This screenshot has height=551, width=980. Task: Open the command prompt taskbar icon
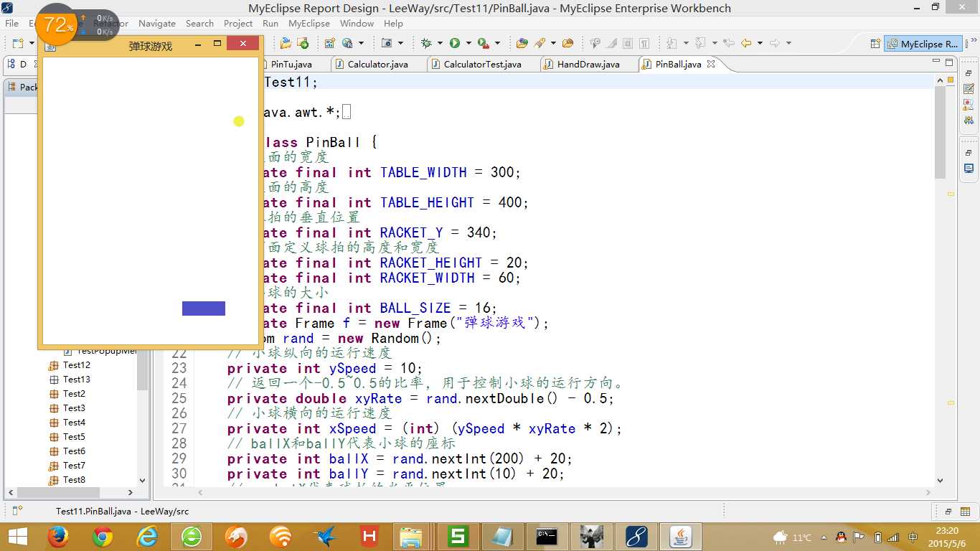tap(547, 537)
